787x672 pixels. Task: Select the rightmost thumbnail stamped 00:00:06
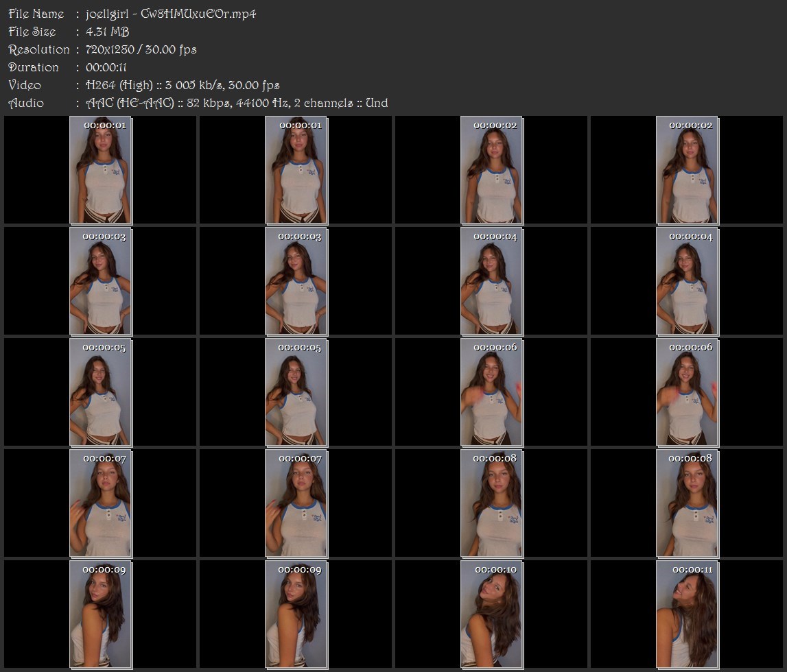[687, 392]
